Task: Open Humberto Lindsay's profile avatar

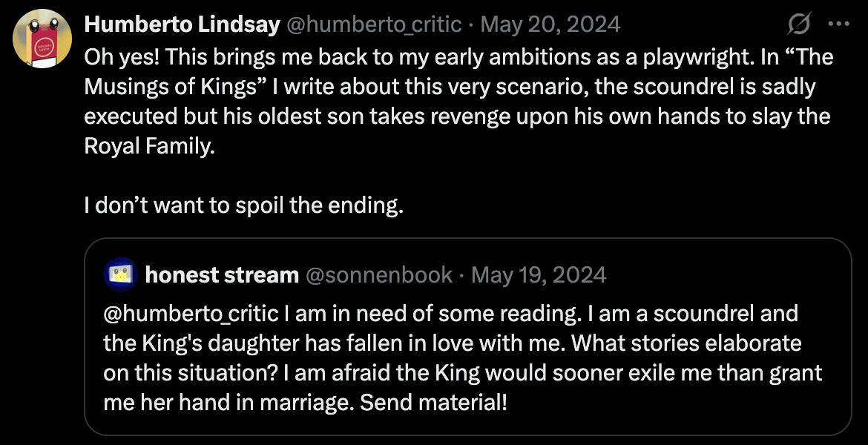Action: point(42,38)
